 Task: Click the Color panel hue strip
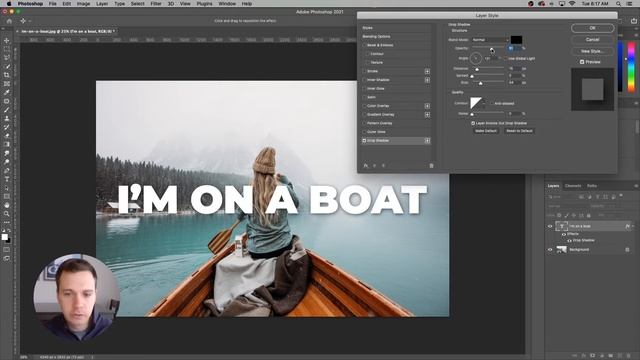click(631, 67)
